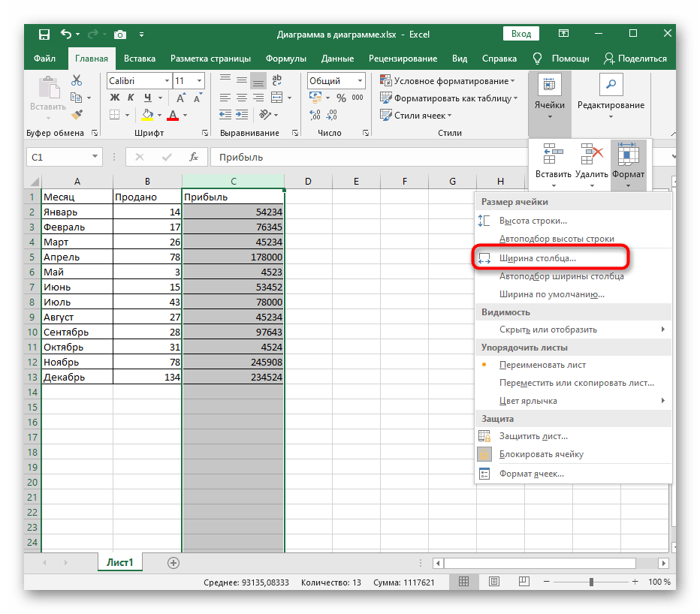Open the Файл tab
This screenshot has height=614, width=700.
44,59
